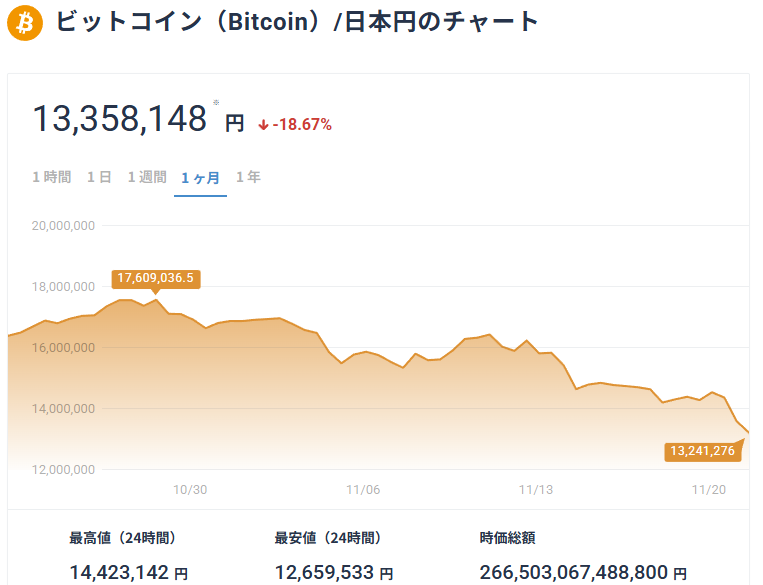This screenshot has height=585, width=763.
Task: Select the 1日 chart range tab
Action: point(99,177)
